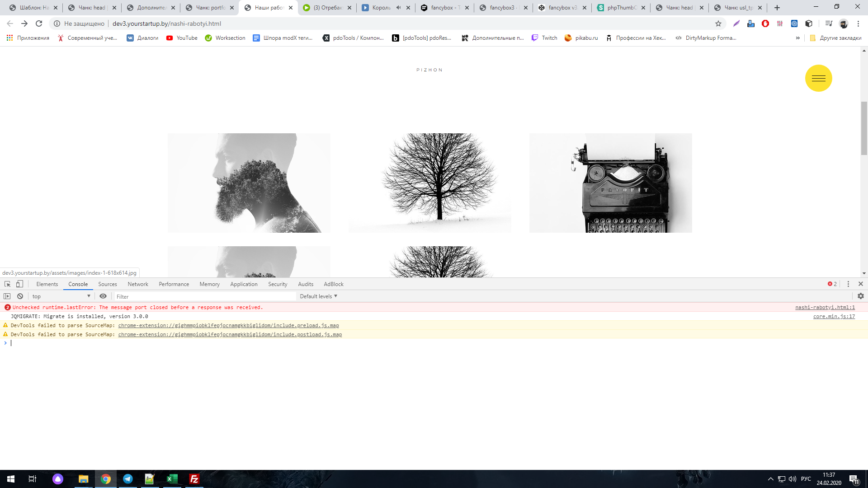Switch to the Sources tab
The image size is (868, 488).
[108, 284]
